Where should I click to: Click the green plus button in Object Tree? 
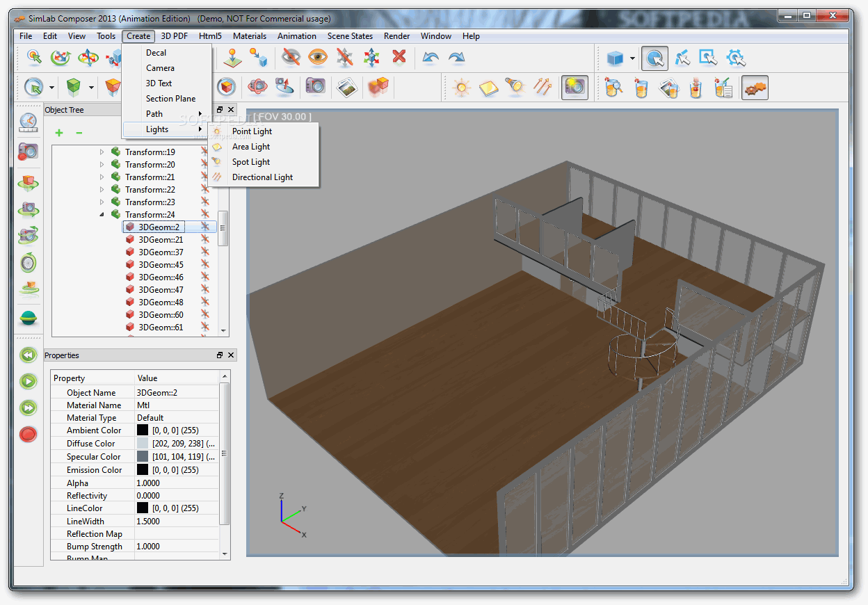click(x=59, y=133)
